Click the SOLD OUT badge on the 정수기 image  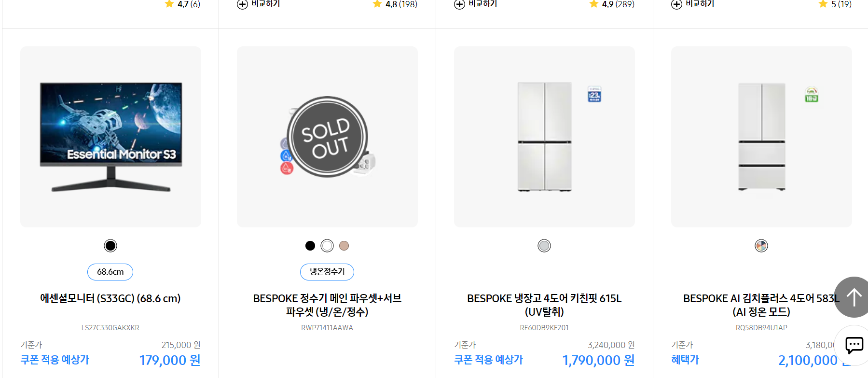pyautogui.click(x=327, y=137)
